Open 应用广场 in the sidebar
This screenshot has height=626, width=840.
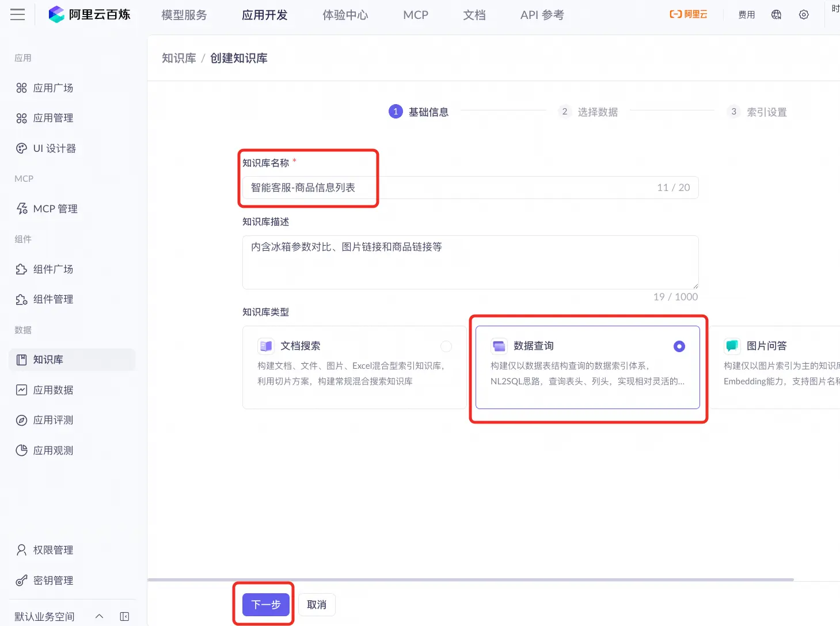[73, 88]
